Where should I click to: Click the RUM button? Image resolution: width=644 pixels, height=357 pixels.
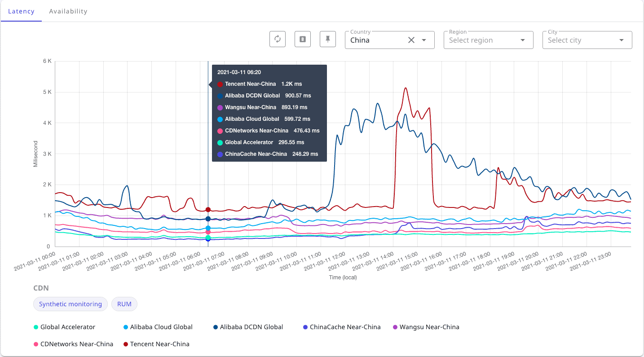tap(124, 304)
